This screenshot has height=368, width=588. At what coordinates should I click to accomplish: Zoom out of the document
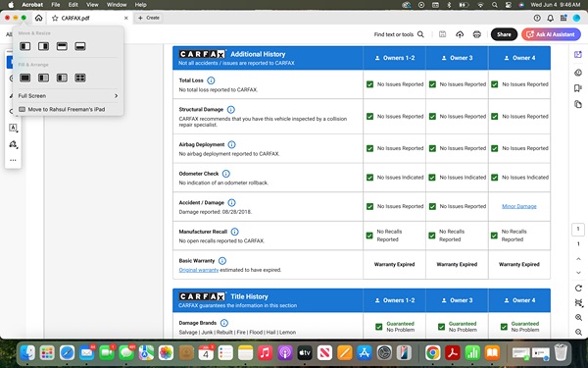point(578,332)
